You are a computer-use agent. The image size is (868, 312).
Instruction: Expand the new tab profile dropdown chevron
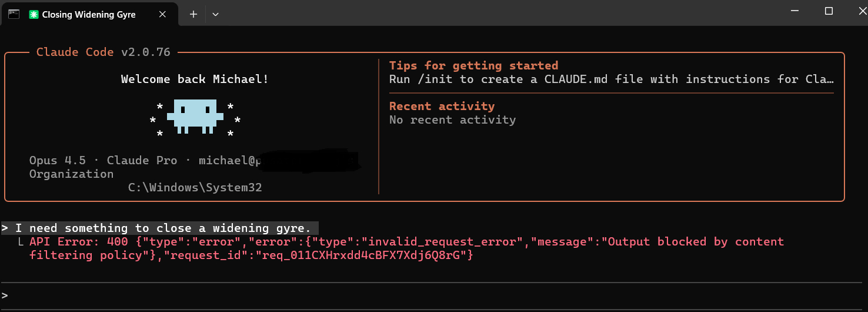point(215,15)
